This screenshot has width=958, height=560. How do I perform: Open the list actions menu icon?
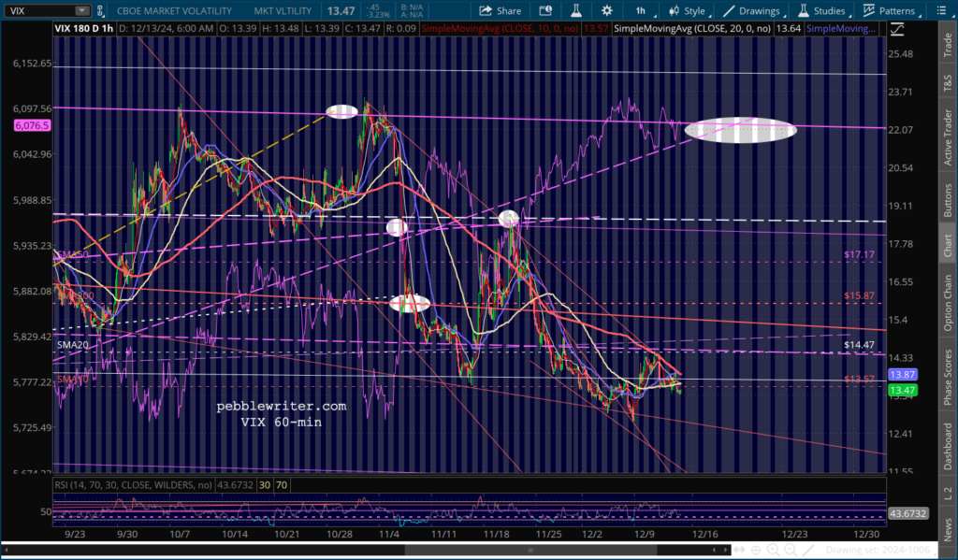(941, 11)
